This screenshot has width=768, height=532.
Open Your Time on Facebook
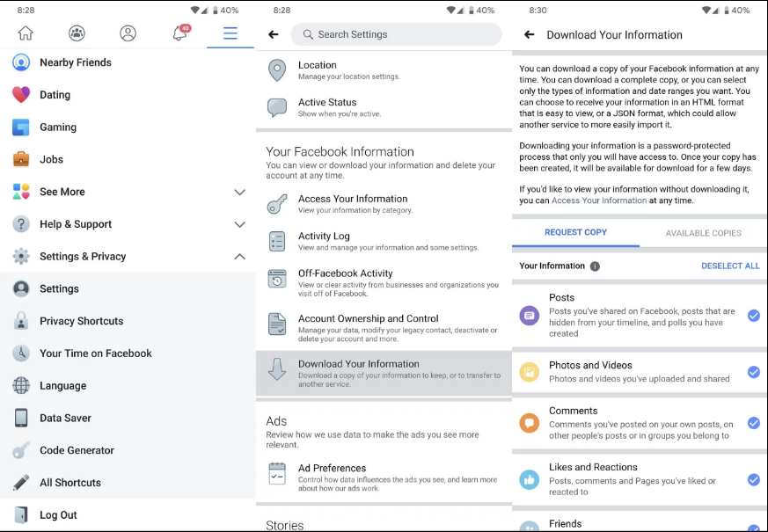pos(128,353)
